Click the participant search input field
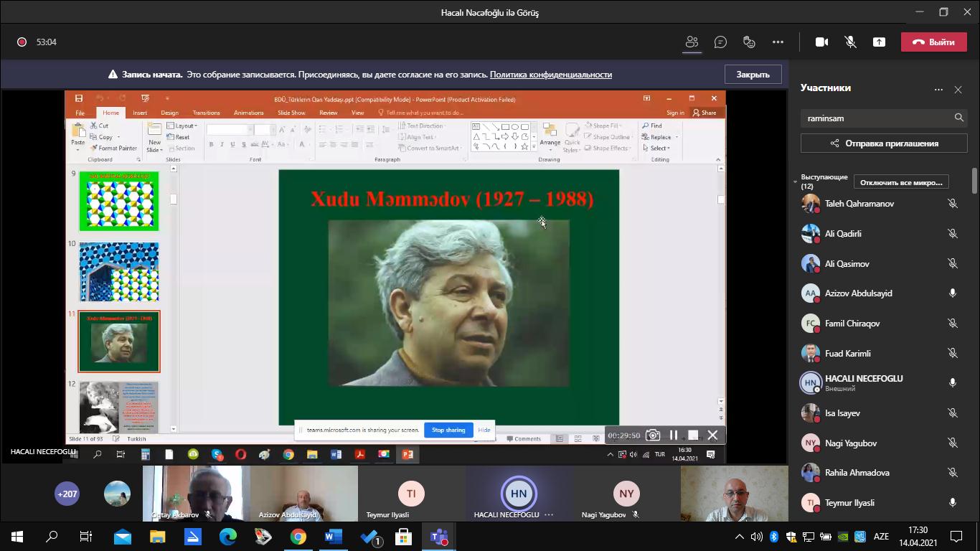This screenshot has height=551, width=980. click(x=875, y=118)
